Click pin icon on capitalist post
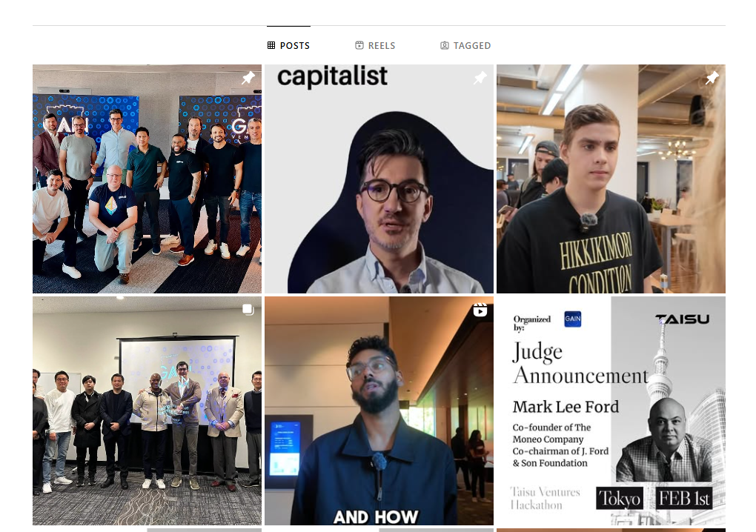 (x=480, y=78)
